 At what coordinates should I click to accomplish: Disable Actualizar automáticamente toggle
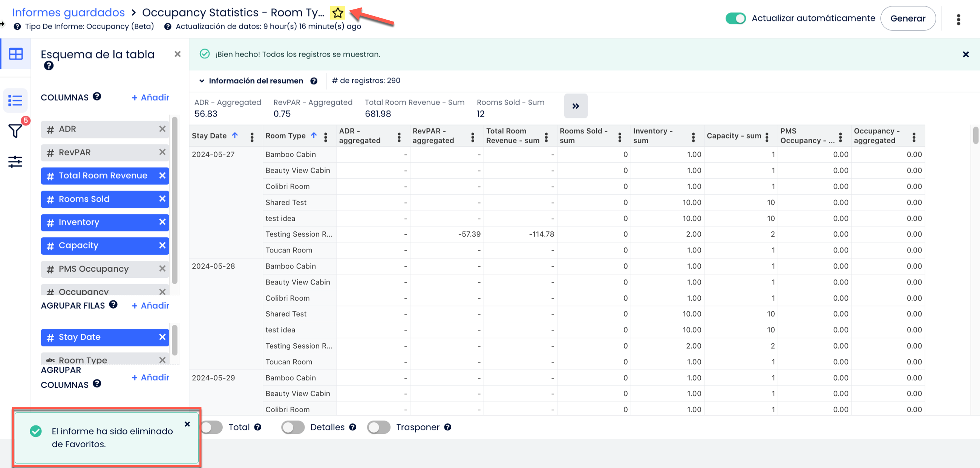pos(735,18)
